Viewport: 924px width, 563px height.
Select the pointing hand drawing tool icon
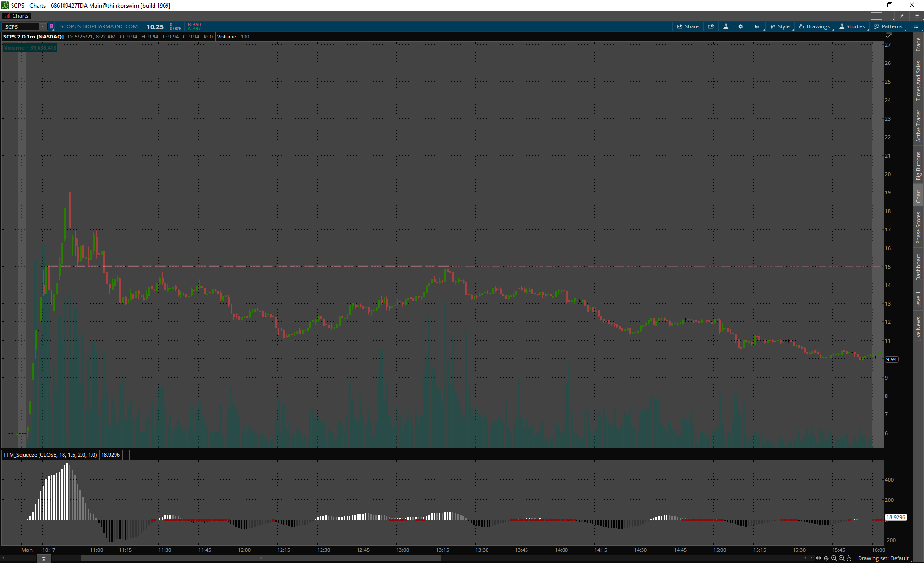849,558
